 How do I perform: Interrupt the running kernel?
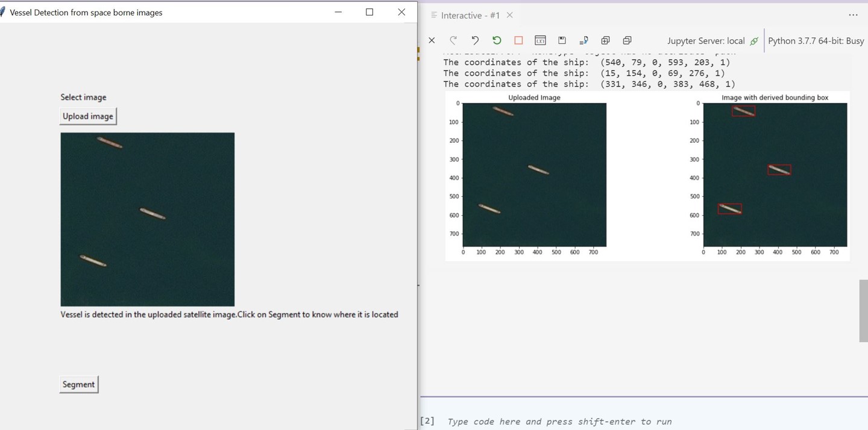[518, 40]
